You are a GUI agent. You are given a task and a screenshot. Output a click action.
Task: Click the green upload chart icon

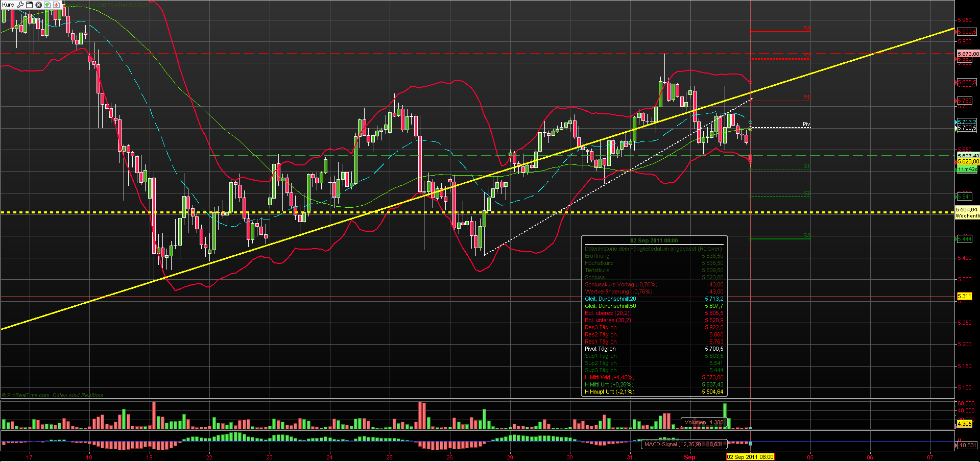tap(47, 5)
